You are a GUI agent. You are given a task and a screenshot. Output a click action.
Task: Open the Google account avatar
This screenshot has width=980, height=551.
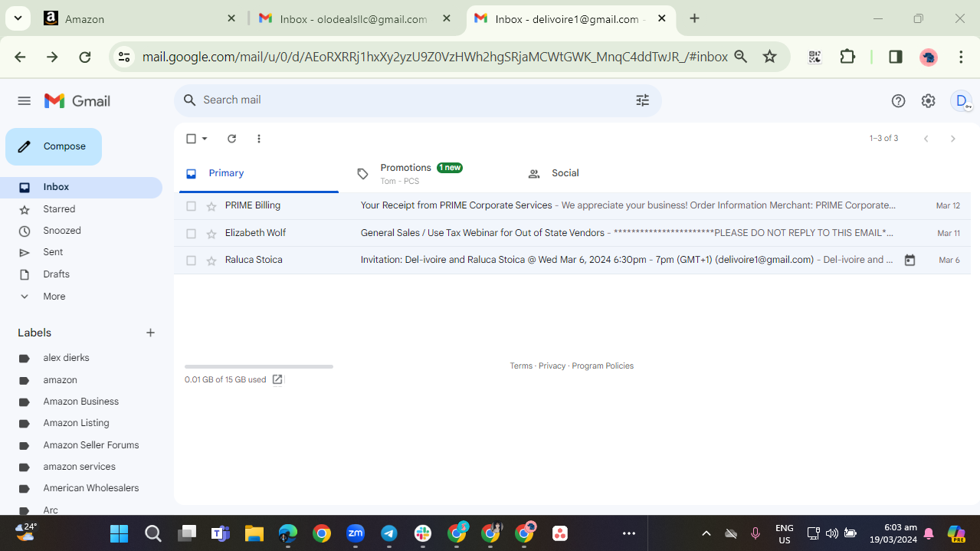[x=961, y=101]
